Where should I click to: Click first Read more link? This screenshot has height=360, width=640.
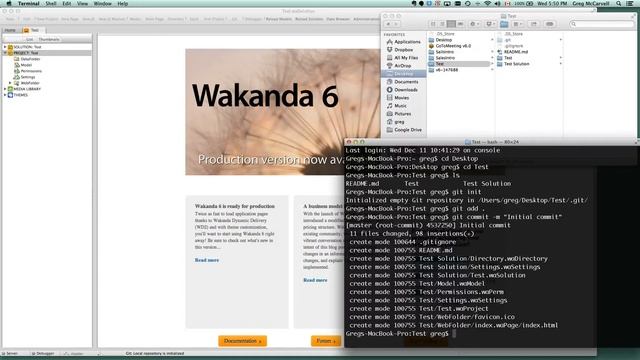tap(207, 260)
